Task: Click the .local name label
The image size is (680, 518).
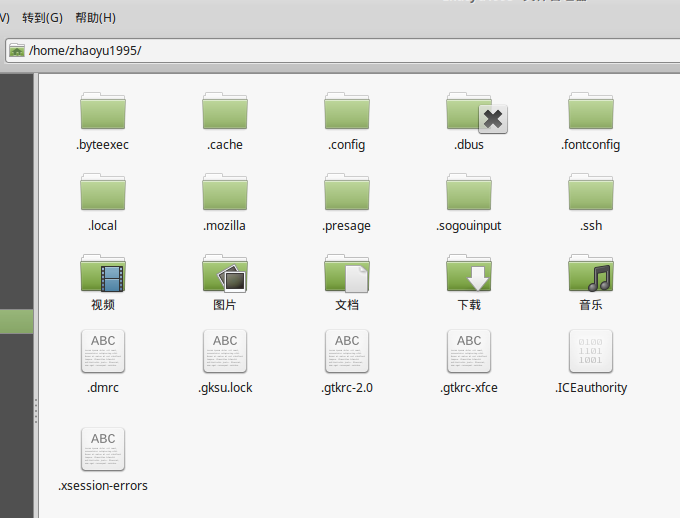Action: click(103, 226)
